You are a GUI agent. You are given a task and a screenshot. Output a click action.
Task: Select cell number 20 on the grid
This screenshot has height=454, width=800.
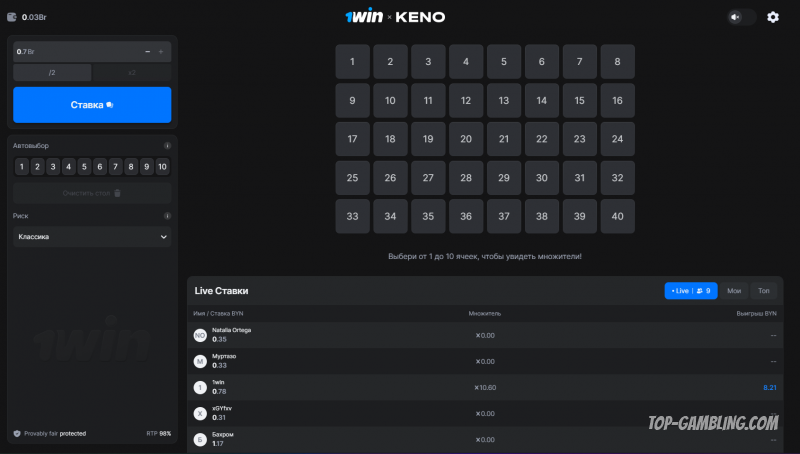click(x=466, y=139)
